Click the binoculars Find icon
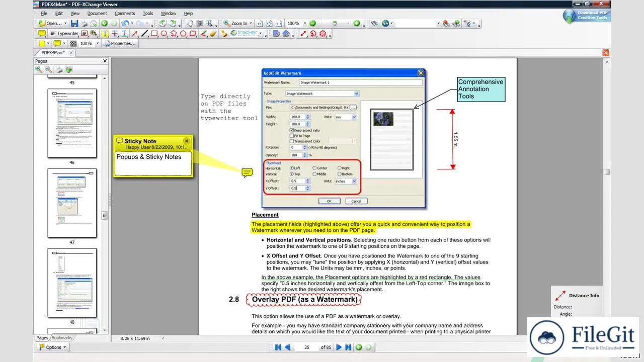The image size is (644, 362). 374,23
